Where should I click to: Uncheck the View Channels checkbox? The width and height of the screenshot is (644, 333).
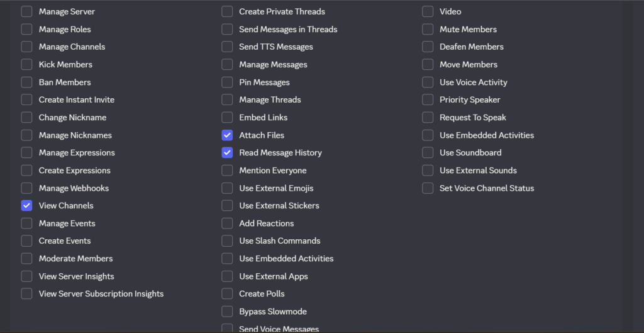tap(26, 205)
